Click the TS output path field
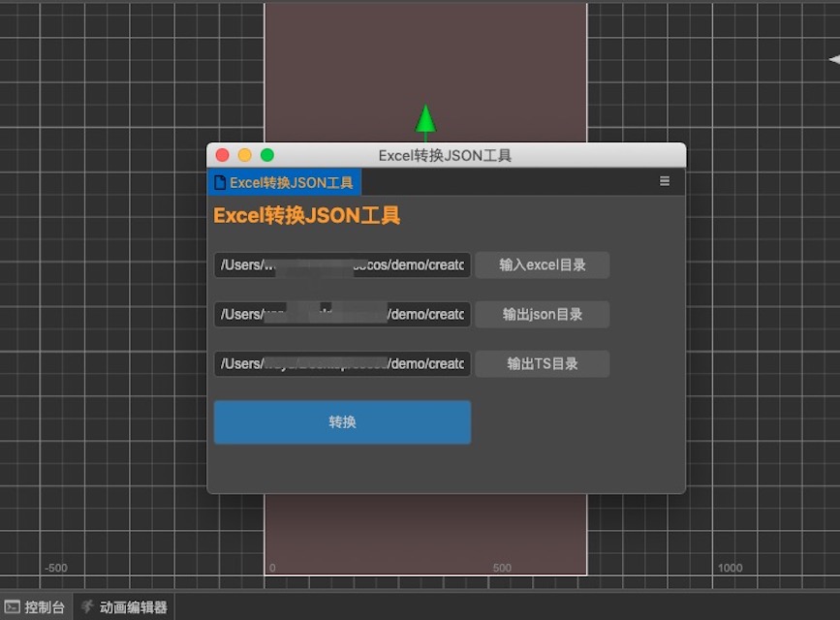This screenshot has width=840, height=620. pos(341,363)
